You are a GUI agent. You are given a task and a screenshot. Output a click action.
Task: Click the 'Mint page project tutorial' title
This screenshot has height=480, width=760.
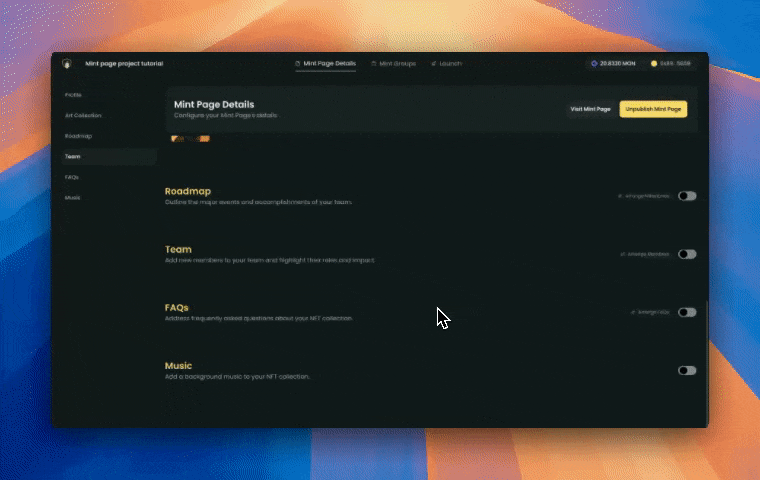124,64
